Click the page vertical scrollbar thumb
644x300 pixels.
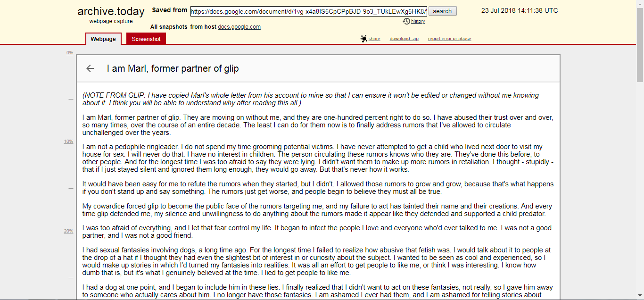coord(640,45)
